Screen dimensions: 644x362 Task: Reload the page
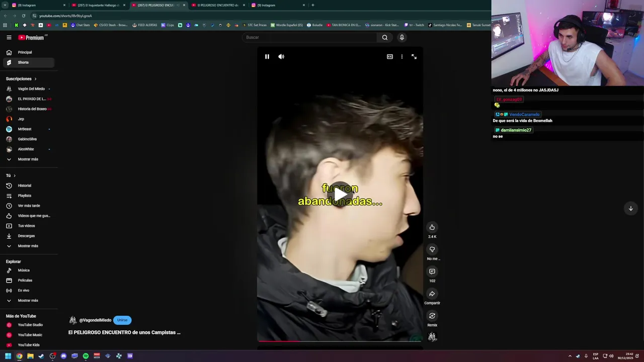(x=23, y=16)
